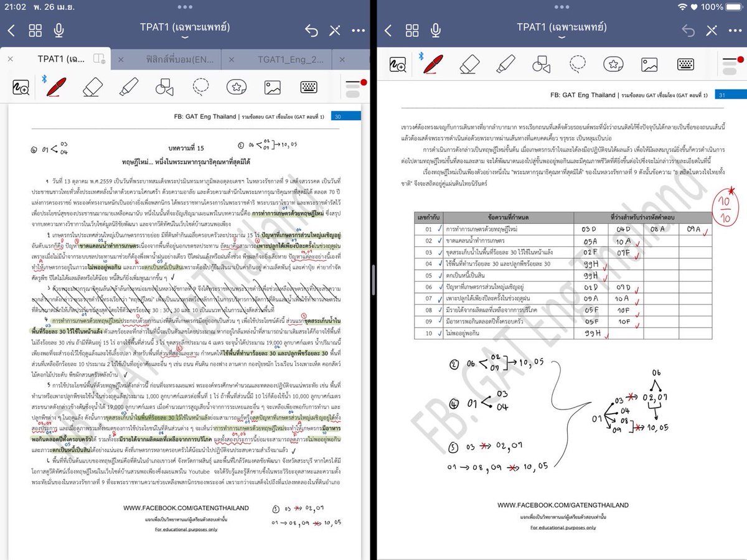
Task: Close the ฟิสิกส์พี่บอม(EN... tab
Action: 121,59
